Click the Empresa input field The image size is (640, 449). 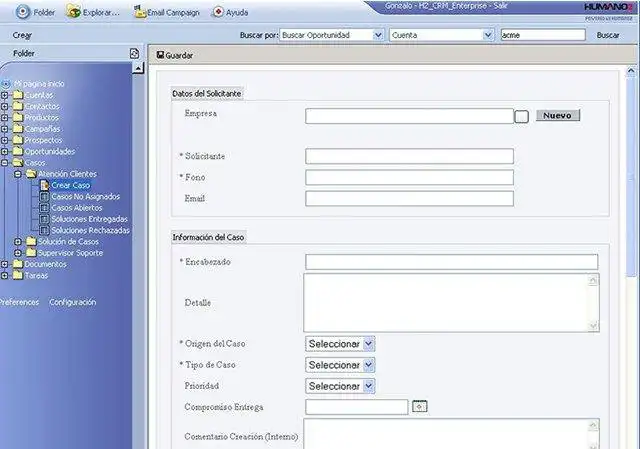(x=409, y=116)
